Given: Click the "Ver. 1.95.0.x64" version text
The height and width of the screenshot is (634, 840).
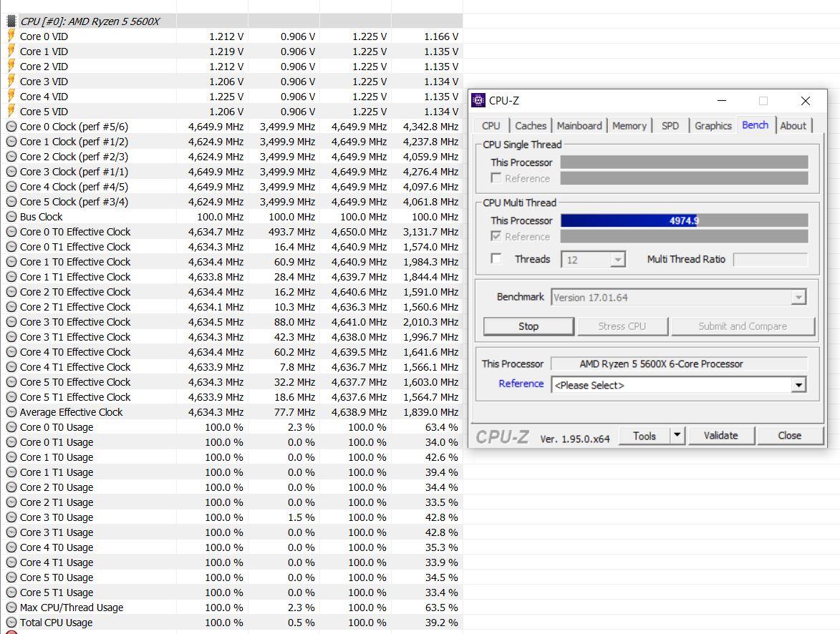Looking at the screenshot, I should point(575,439).
